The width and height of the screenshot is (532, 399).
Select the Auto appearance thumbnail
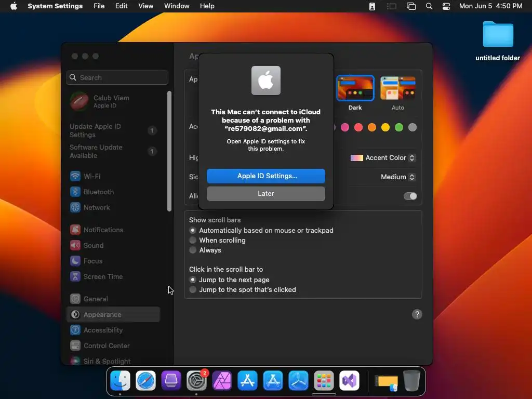click(398, 88)
